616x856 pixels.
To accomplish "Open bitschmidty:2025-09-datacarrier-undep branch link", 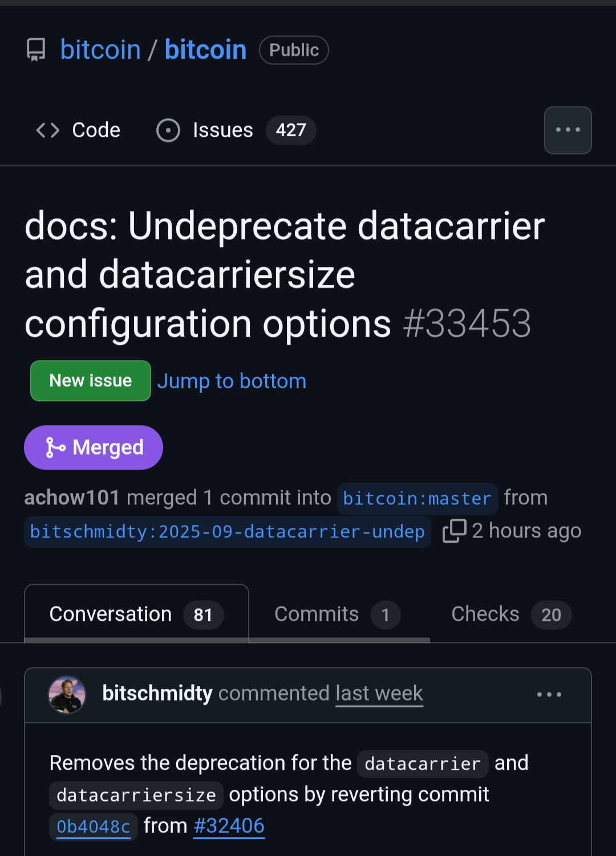I will tap(227, 532).
